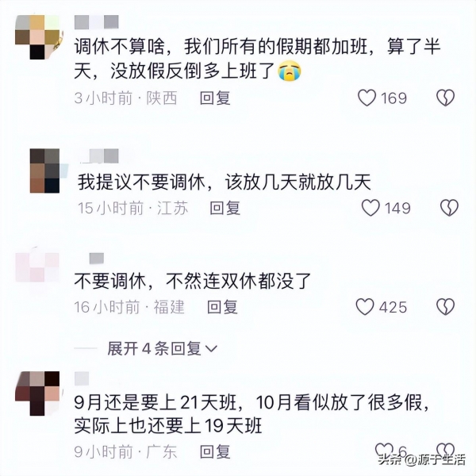The width and height of the screenshot is (476, 476).
Task: Reply to the Jiangsu comment with 回复
Action: click(225, 208)
